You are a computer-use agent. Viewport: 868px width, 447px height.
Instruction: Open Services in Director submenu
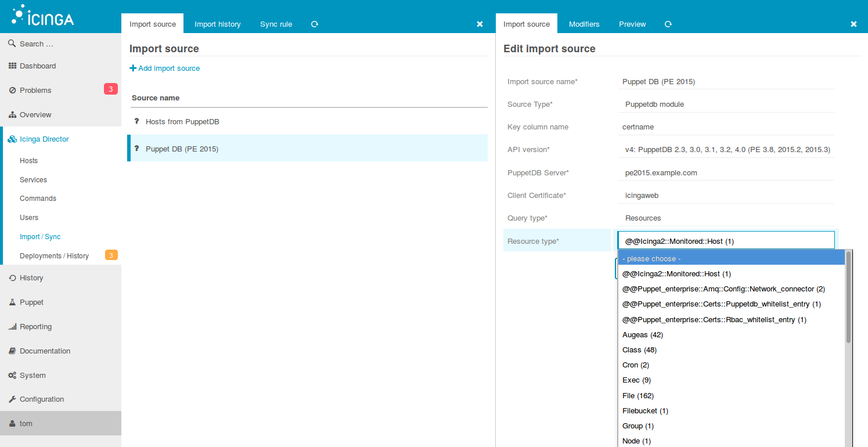(x=33, y=179)
